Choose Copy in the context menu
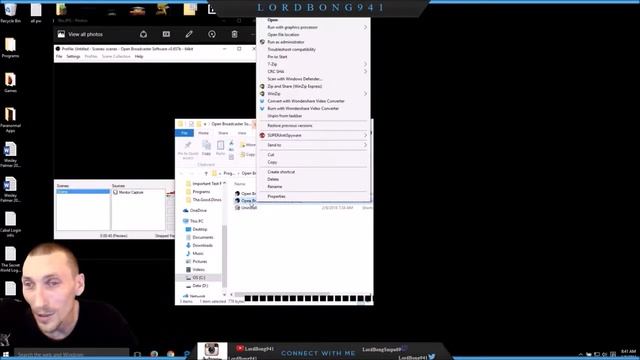Screen dimensions: 640x360 [x=313, y=162]
